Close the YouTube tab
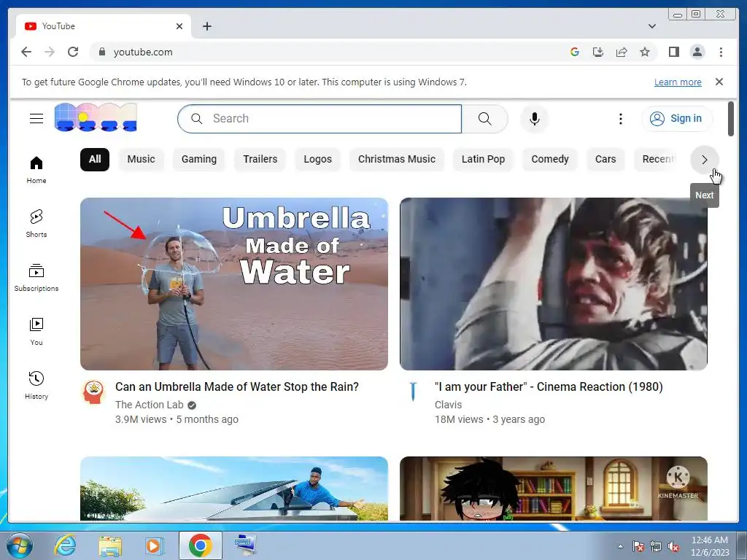 point(179,26)
